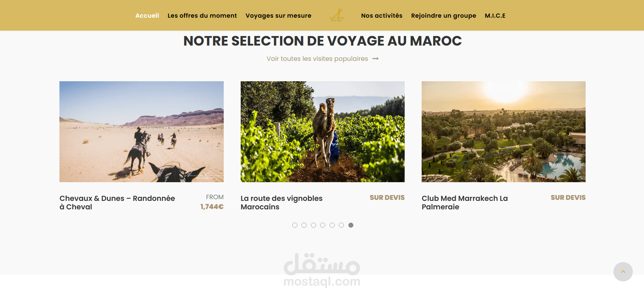Open Club Med Marrakech aerial photo
This screenshot has width=644, height=294.
click(x=503, y=132)
